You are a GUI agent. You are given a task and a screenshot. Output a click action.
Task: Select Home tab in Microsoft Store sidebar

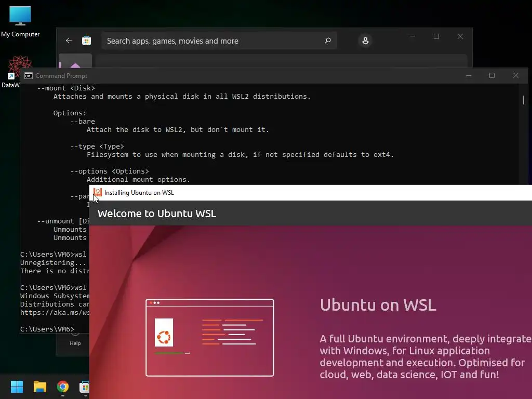click(75, 61)
